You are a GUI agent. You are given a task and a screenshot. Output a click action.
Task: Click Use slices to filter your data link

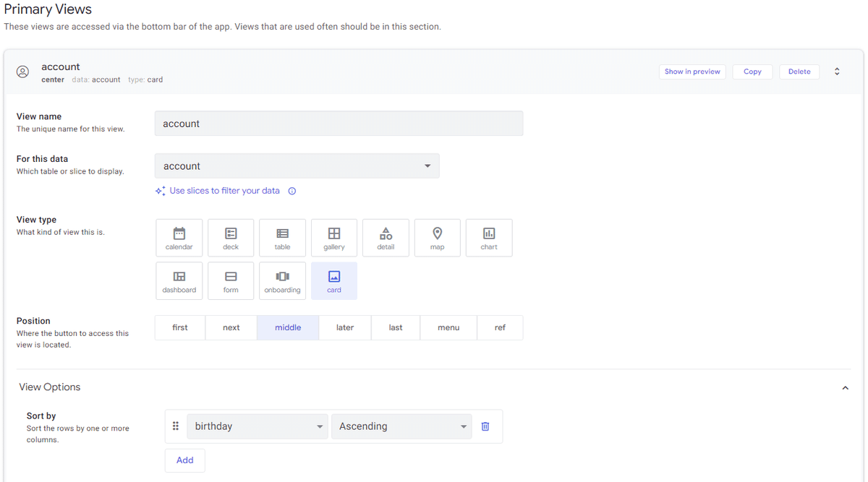point(224,191)
